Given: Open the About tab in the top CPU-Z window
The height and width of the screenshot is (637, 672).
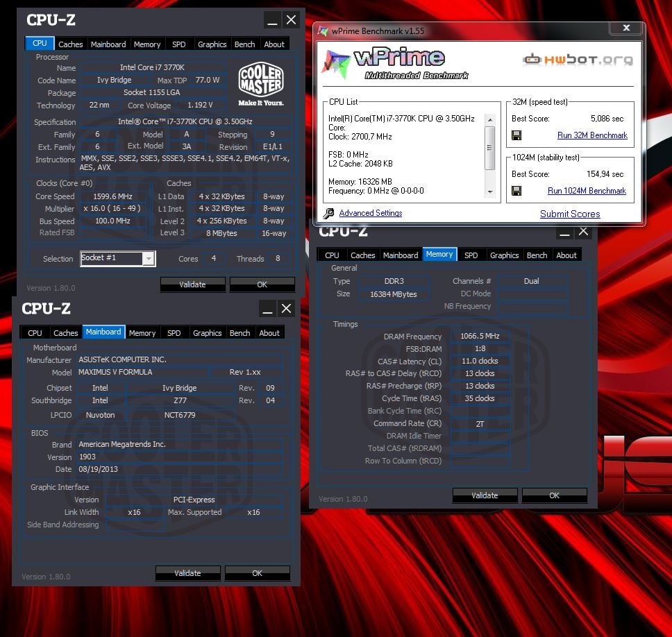Looking at the screenshot, I should [x=274, y=44].
